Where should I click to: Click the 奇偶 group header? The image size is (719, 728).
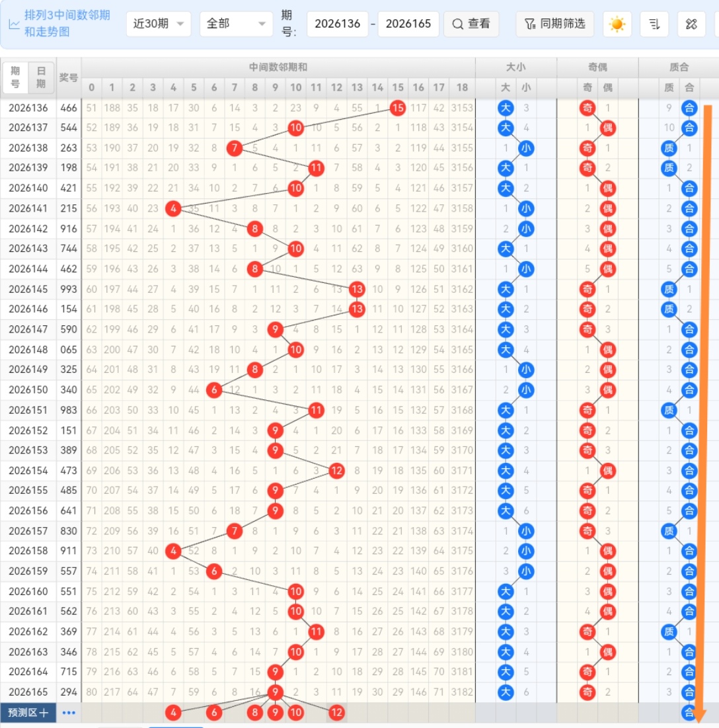(597, 67)
